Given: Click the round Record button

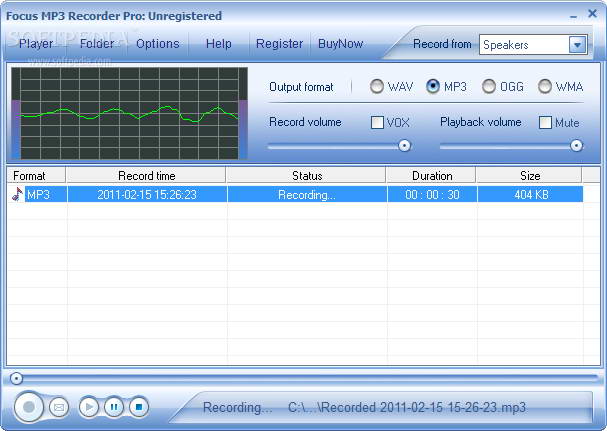Looking at the screenshot, I should pyautogui.click(x=29, y=407).
